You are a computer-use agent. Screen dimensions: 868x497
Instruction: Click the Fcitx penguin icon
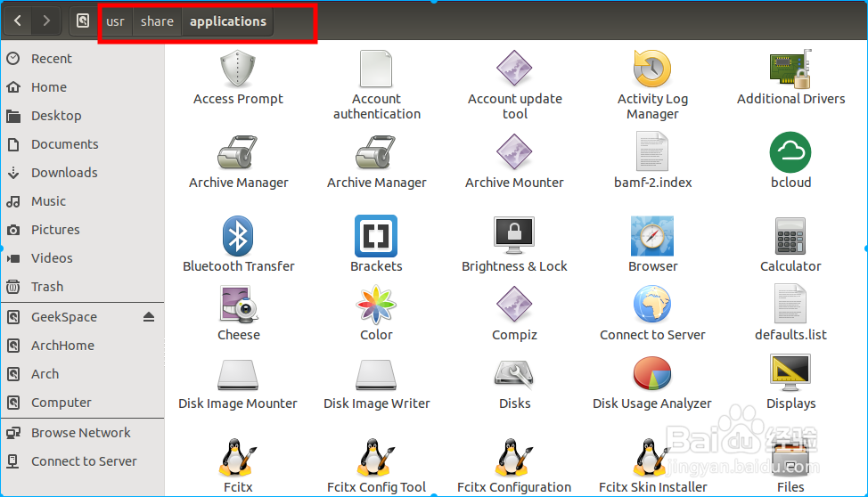click(238, 458)
